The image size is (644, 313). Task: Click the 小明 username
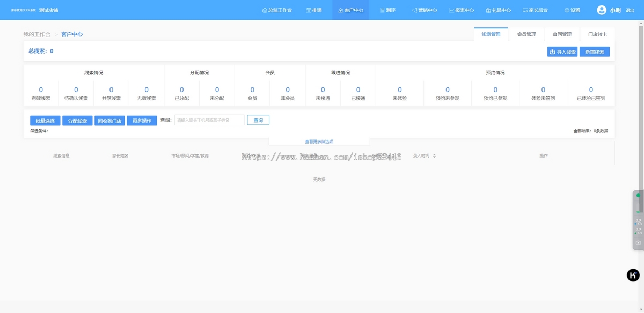pos(615,10)
